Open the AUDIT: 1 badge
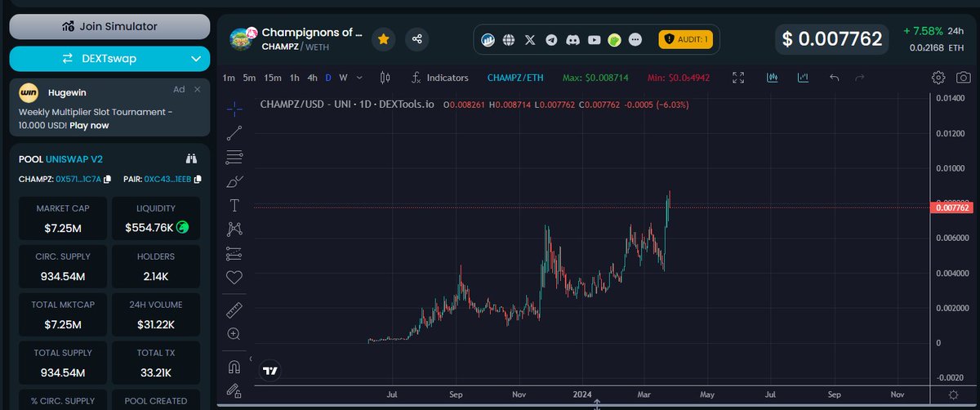The width and height of the screenshot is (980, 410). tap(687, 38)
